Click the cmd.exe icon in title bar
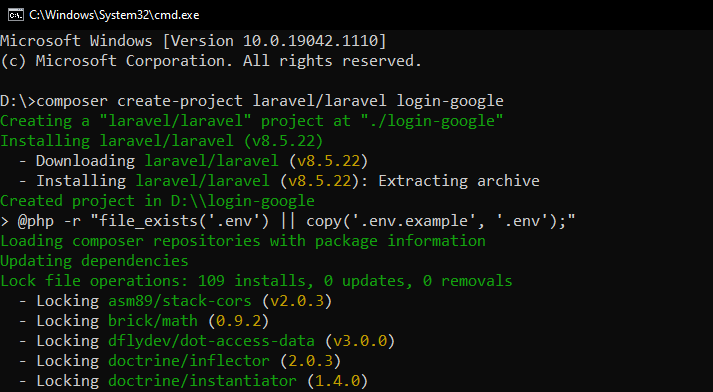The image size is (713, 392). click(15, 15)
